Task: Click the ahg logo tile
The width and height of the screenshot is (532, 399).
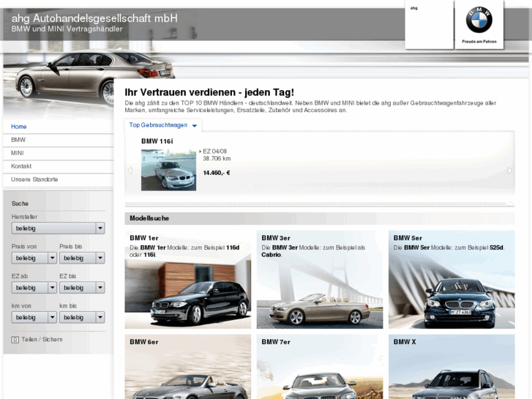Action: point(430,24)
